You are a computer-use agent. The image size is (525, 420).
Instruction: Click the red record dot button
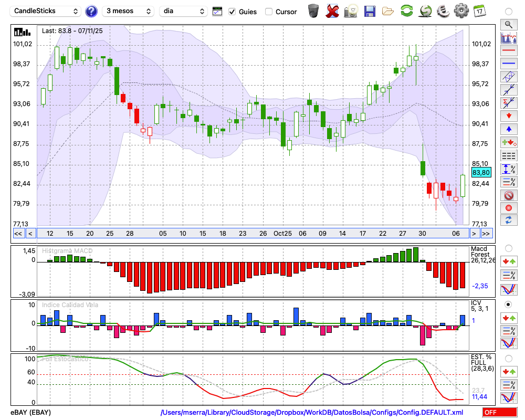pyautogui.click(x=509, y=208)
